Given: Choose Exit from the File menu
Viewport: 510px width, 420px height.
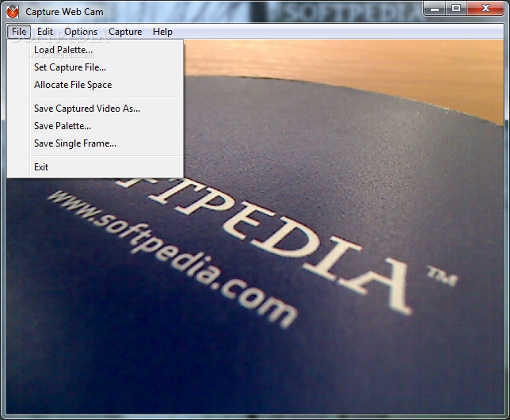Looking at the screenshot, I should [x=95, y=167].
